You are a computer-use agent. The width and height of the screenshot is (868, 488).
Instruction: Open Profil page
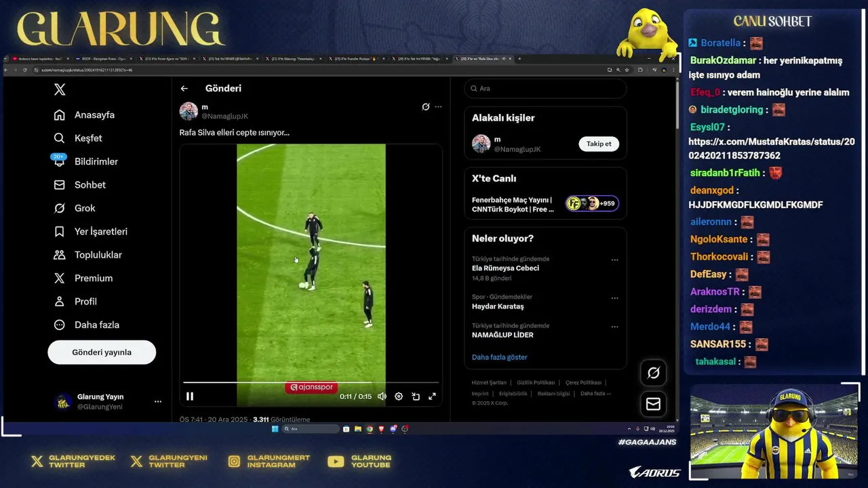(x=75, y=302)
